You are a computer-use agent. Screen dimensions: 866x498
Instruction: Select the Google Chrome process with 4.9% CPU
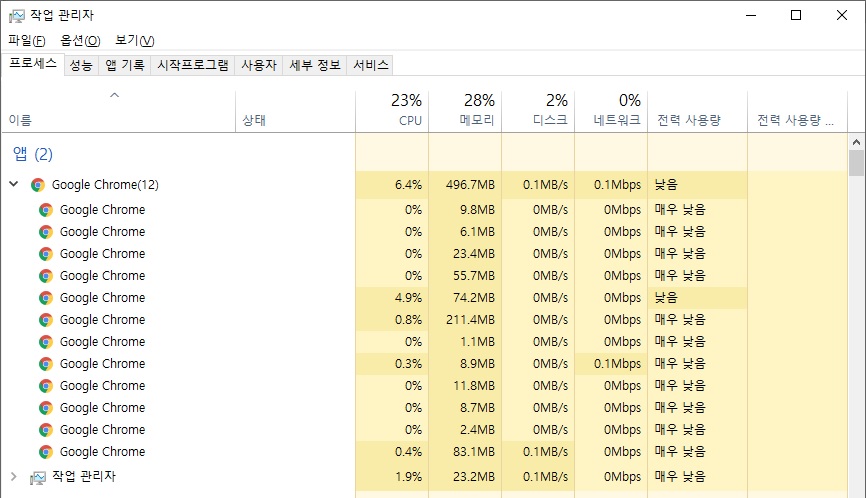102,298
